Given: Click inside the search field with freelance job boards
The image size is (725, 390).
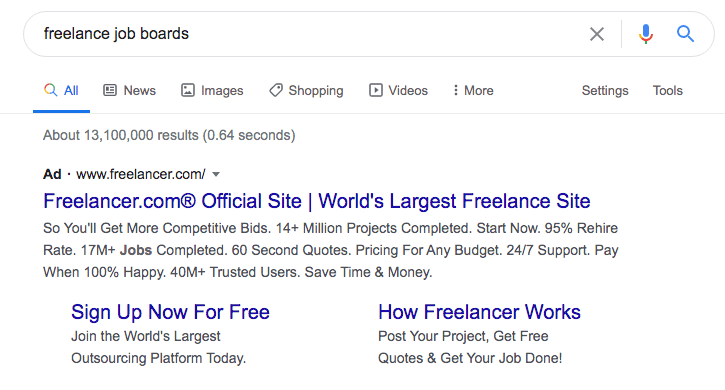Looking at the screenshot, I should point(305,34).
